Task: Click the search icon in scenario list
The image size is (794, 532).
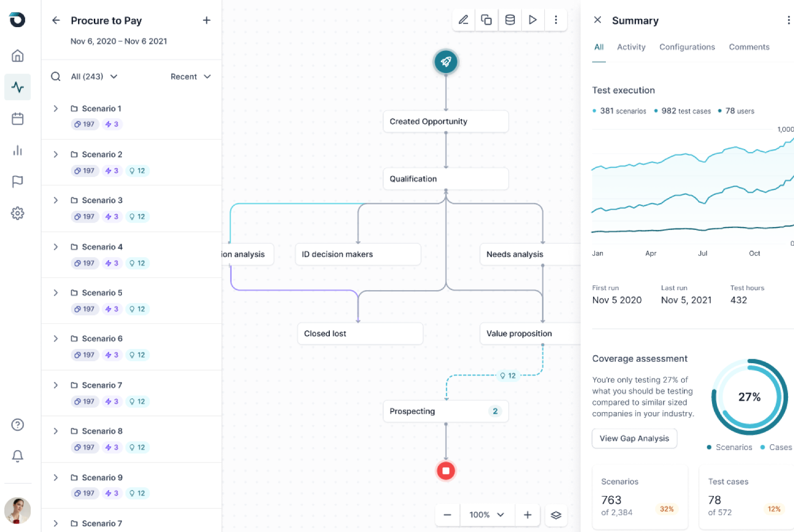Action: pyautogui.click(x=56, y=76)
